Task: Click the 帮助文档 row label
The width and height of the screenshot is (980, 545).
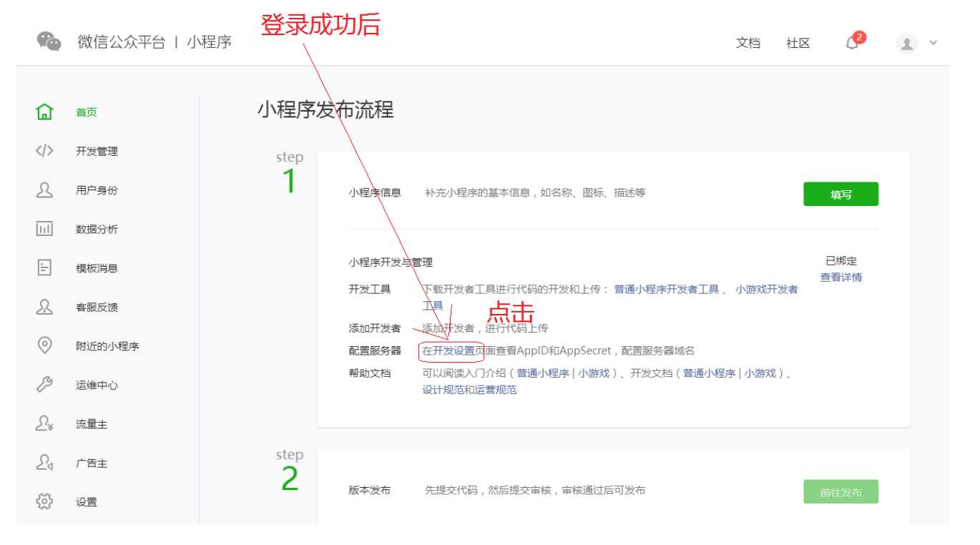Action: [369, 373]
